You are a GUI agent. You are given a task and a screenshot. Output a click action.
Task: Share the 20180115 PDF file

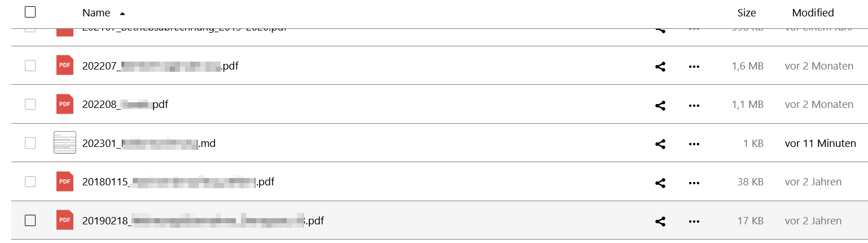tap(660, 183)
